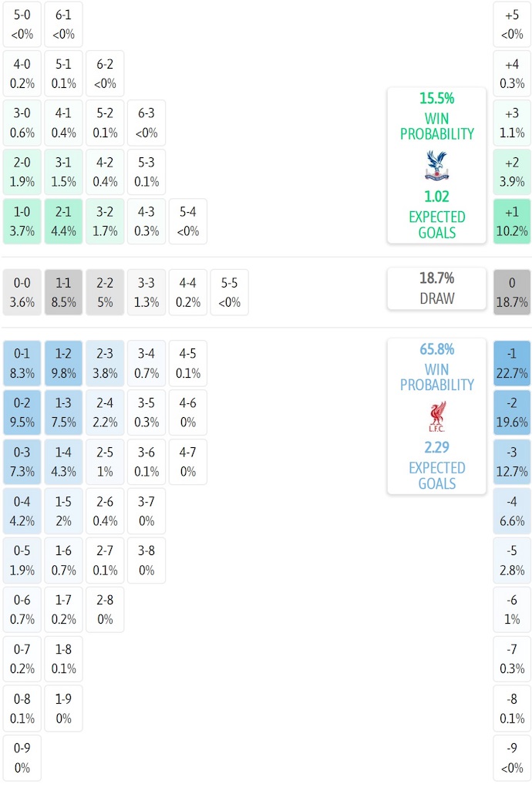Click the 2.29 expected goals value

(436, 447)
